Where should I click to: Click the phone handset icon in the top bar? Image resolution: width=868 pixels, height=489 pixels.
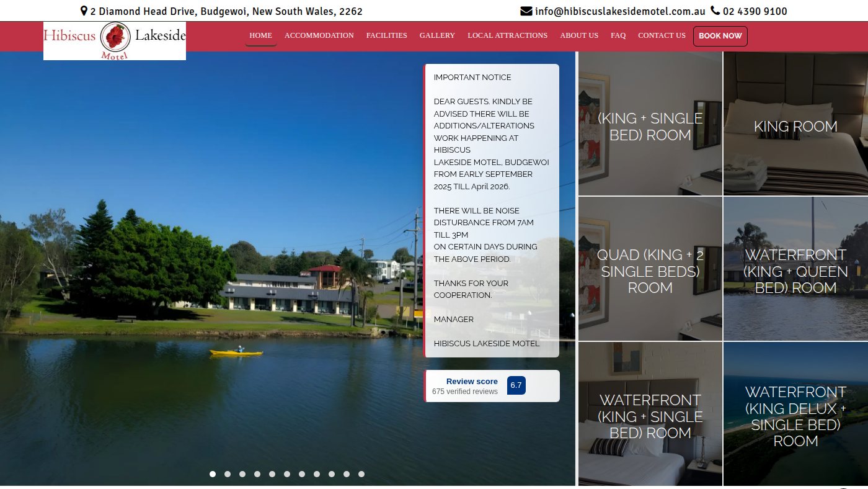[x=715, y=11]
